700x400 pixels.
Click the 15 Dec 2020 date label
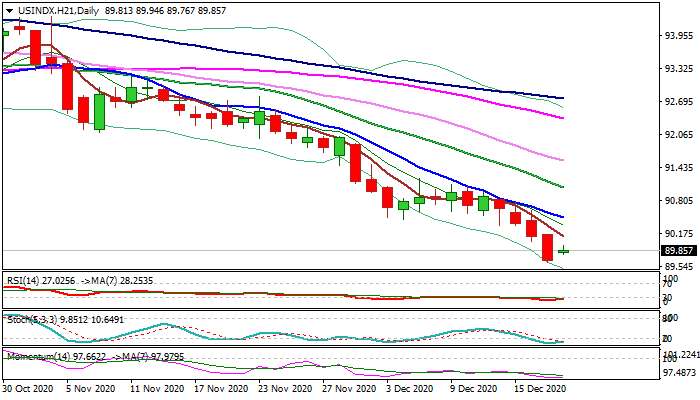[539, 387]
